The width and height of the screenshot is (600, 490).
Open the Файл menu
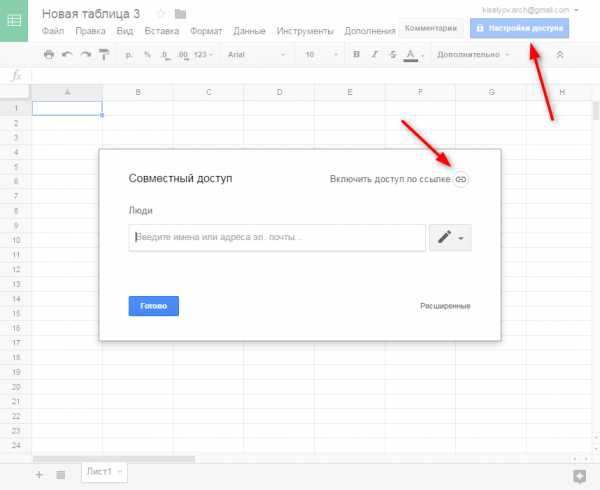(x=53, y=31)
